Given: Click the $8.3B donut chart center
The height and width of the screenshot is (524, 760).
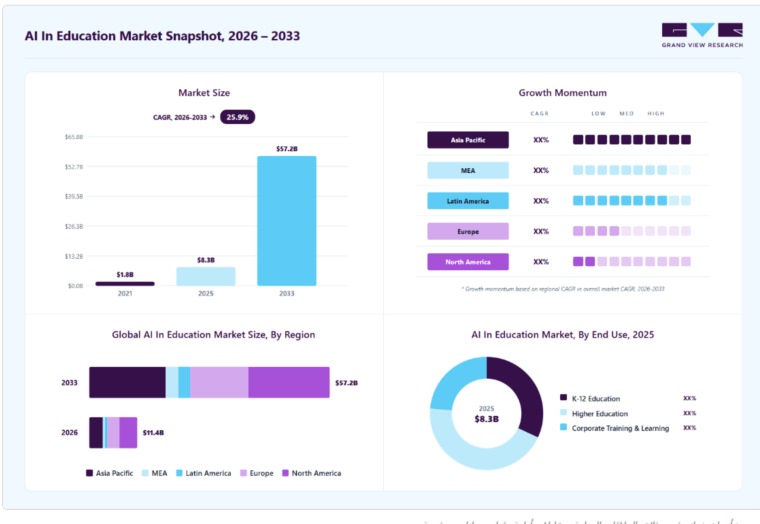Looking at the screenshot, I should [487, 414].
